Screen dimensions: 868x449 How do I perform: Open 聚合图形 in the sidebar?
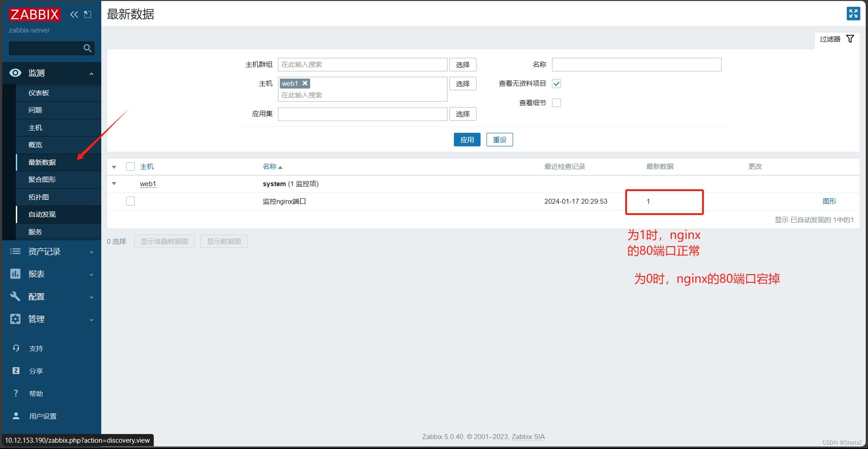point(58,179)
